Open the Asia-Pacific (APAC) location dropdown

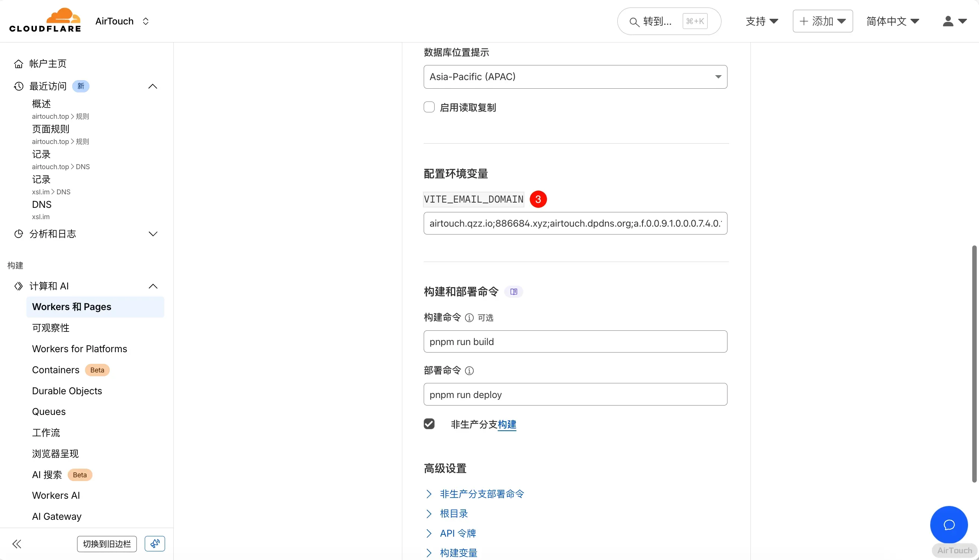click(575, 77)
